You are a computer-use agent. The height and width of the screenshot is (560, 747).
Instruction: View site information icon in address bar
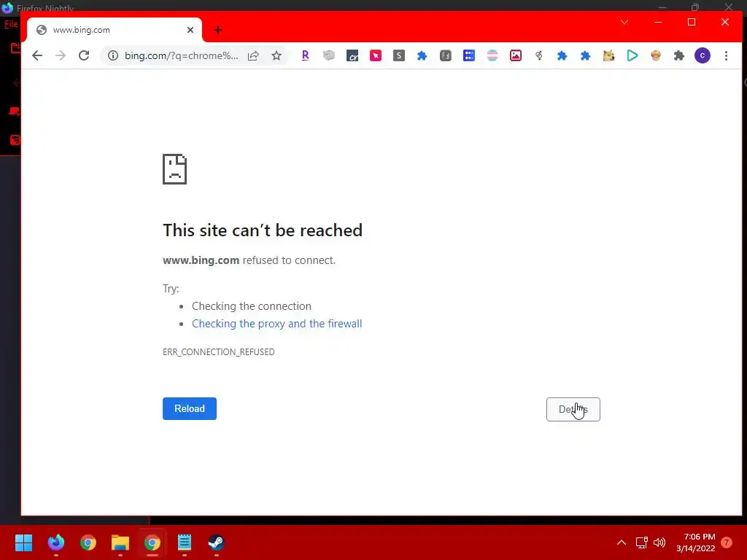pos(113,55)
